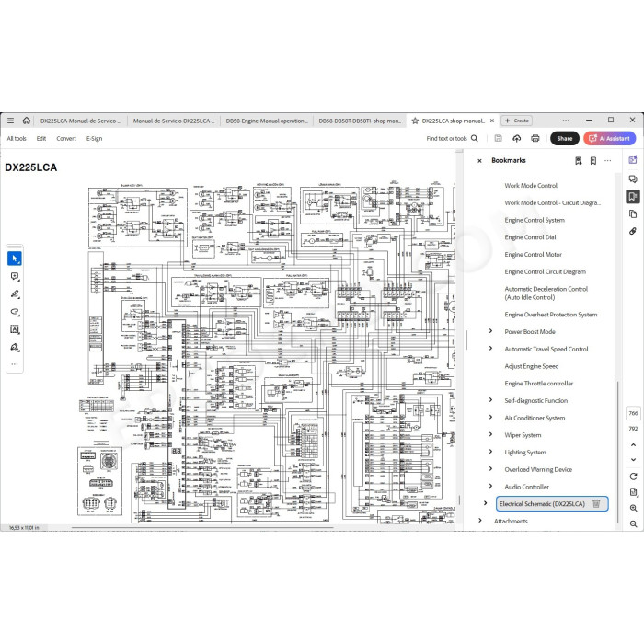Open the Page thumbnails side icon

[x=633, y=214]
